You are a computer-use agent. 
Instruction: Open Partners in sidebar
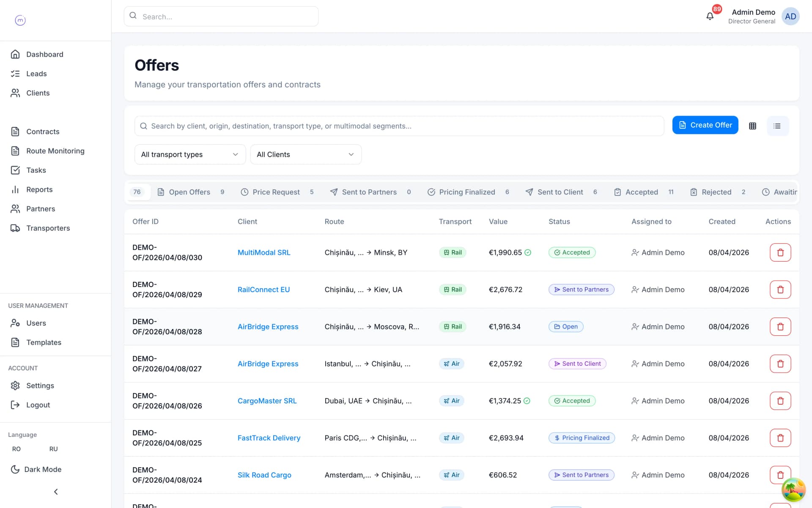pyautogui.click(x=55, y=209)
